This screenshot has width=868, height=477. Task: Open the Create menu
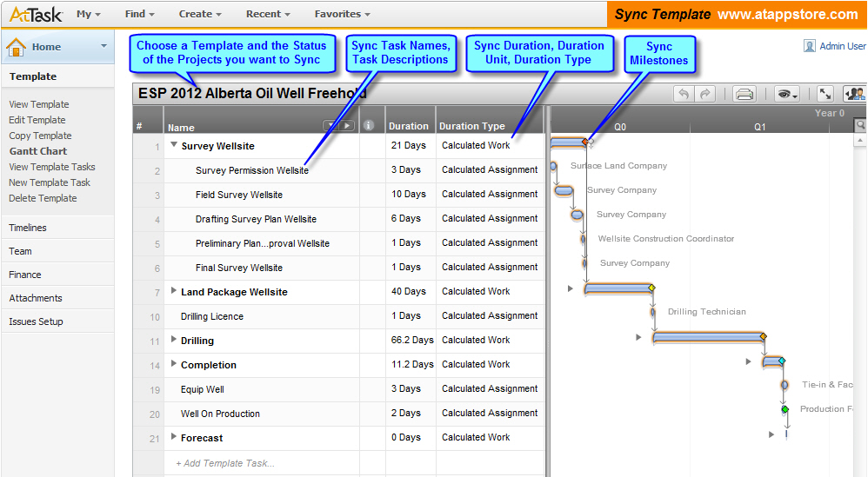(x=200, y=14)
